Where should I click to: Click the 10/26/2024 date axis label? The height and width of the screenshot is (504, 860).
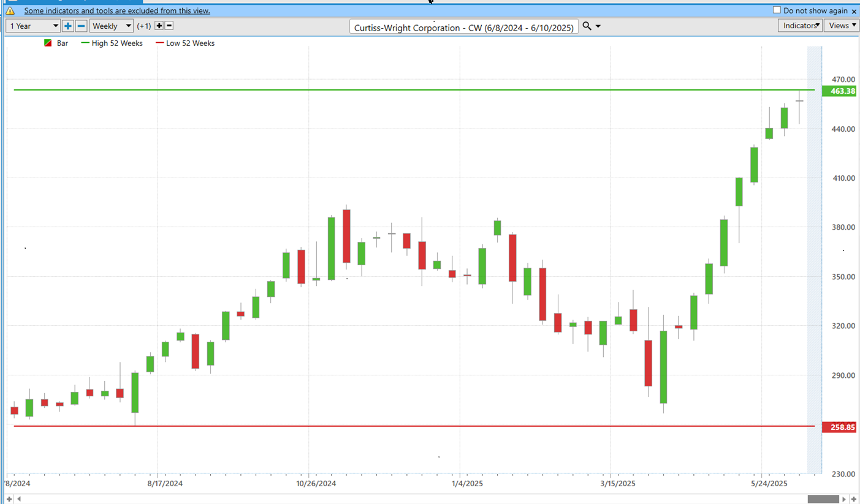tap(316, 483)
